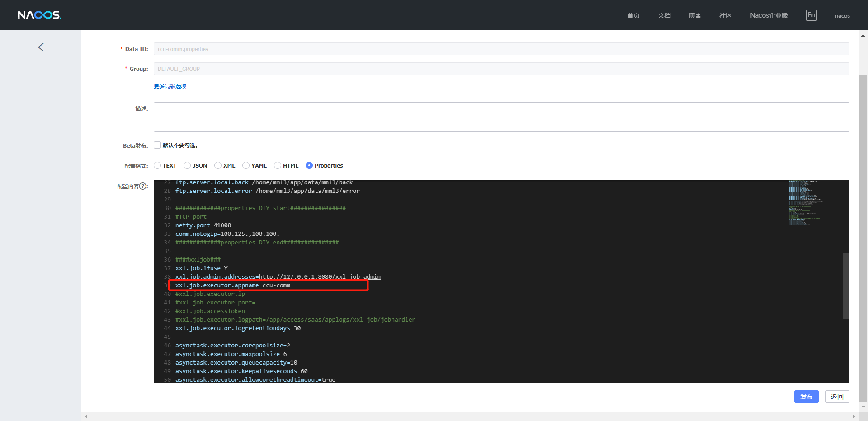Click into the 描述 description text area

(501, 117)
